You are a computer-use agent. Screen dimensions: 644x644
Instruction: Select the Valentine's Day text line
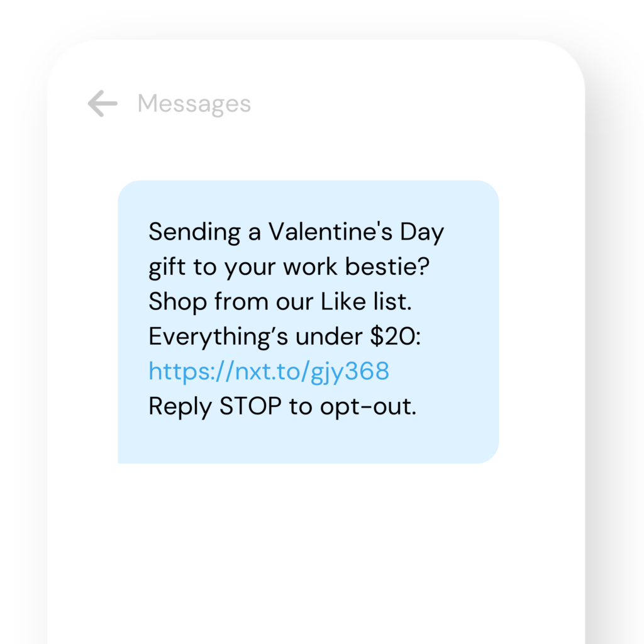pyautogui.click(x=296, y=231)
